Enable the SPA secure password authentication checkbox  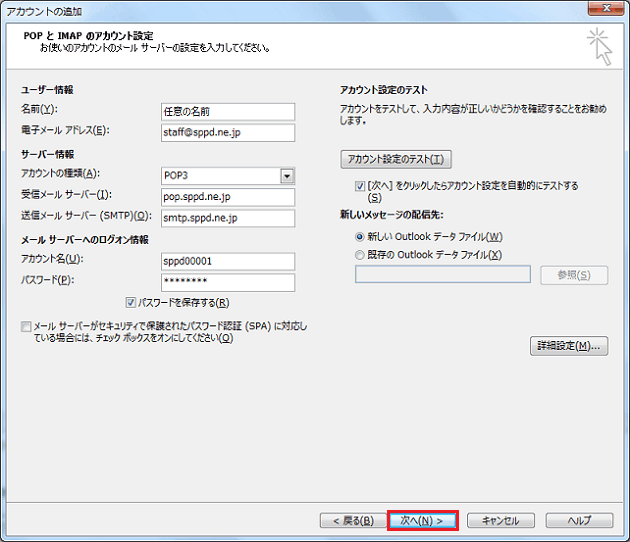[25, 327]
